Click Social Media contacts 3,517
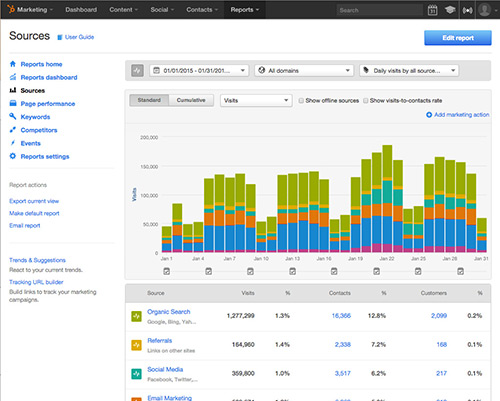 pyautogui.click(x=343, y=373)
